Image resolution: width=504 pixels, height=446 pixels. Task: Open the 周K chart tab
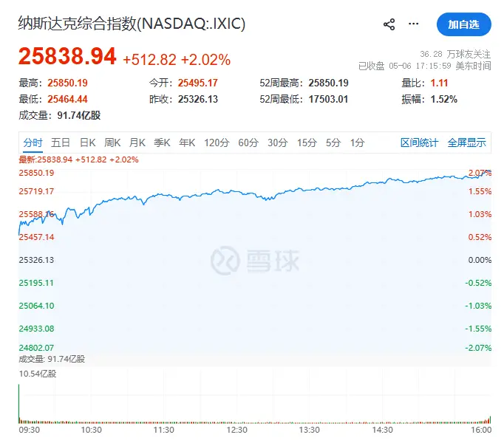click(112, 143)
